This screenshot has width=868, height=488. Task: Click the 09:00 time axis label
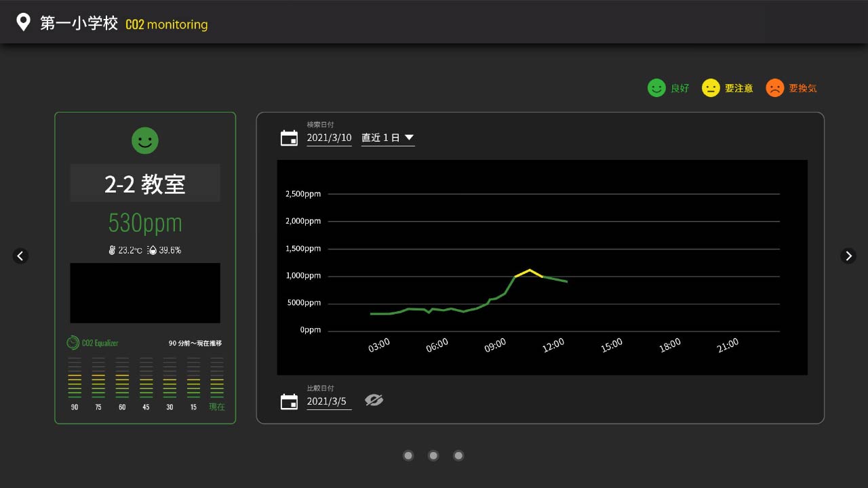(495, 345)
